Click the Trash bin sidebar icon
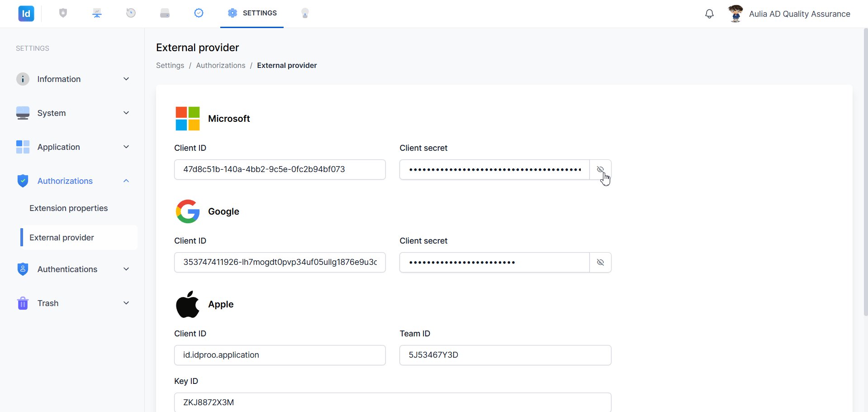 (x=23, y=303)
